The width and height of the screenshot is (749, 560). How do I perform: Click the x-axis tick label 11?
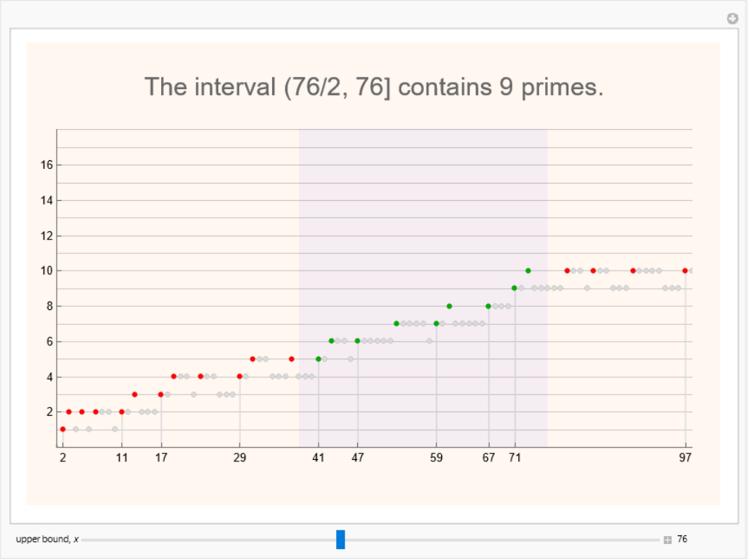click(122, 458)
